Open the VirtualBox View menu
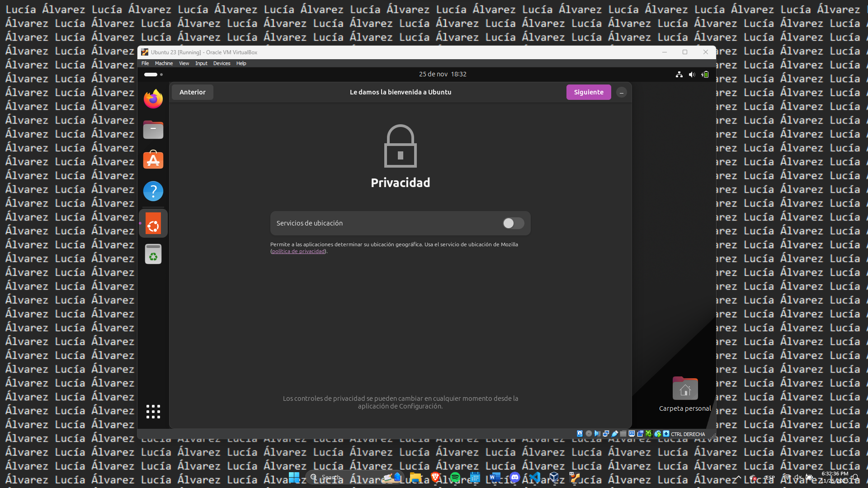Screen dimensions: 868x488 coord(184,63)
